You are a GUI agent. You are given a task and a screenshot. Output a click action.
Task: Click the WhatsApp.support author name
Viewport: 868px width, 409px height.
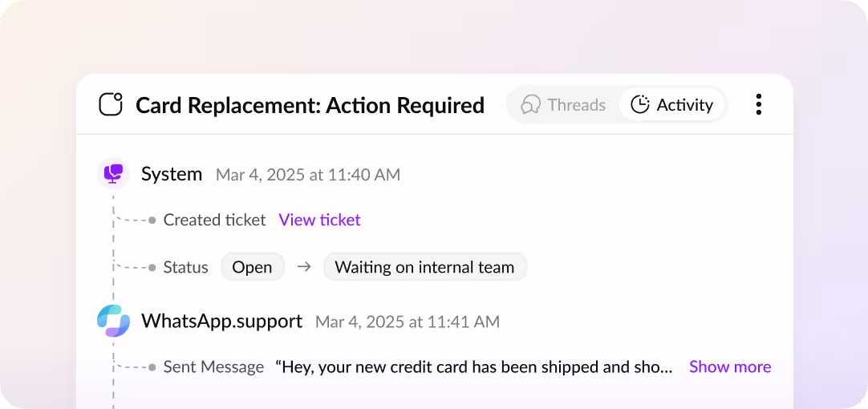pyautogui.click(x=221, y=321)
